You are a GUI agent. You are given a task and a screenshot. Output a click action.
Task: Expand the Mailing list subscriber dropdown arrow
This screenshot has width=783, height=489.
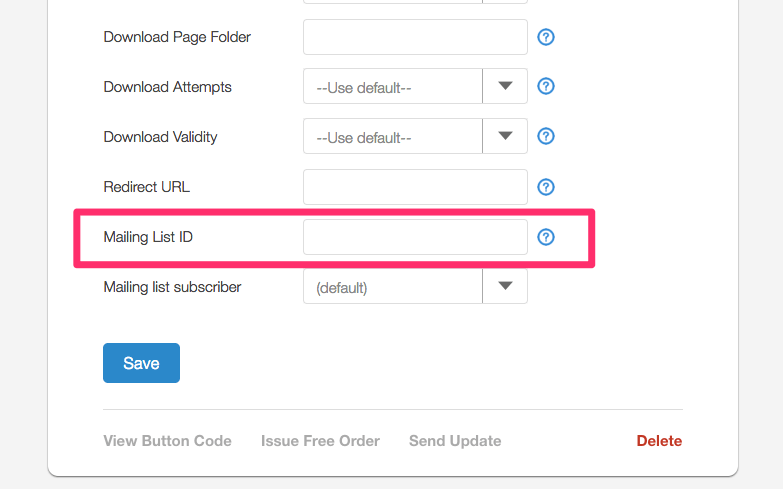505,286
